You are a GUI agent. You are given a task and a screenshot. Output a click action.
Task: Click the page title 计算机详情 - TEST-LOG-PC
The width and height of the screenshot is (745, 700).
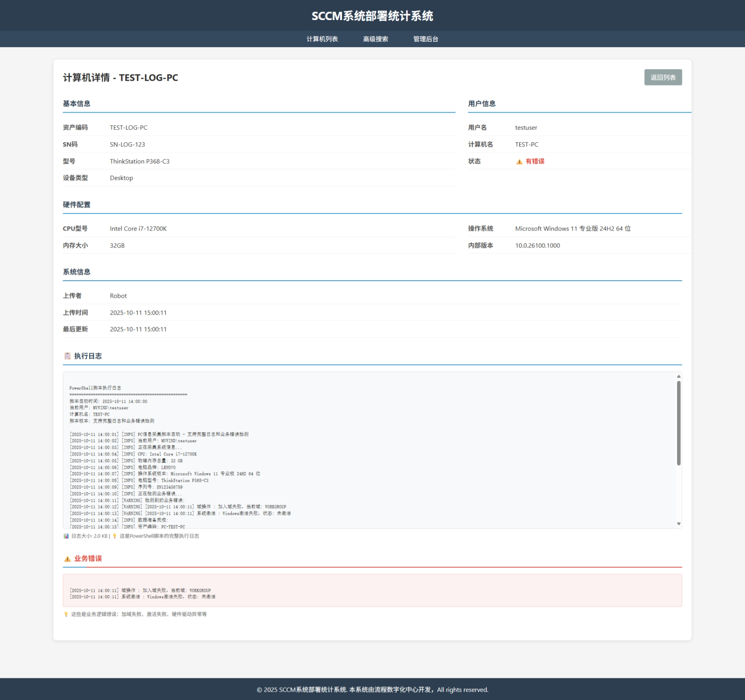pyautogui.click(x=120, y=78)
